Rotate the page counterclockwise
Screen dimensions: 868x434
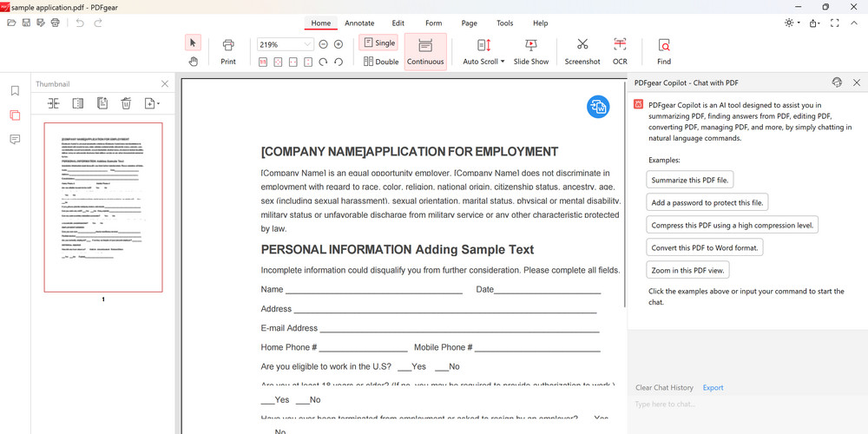(x=339, y=62)
